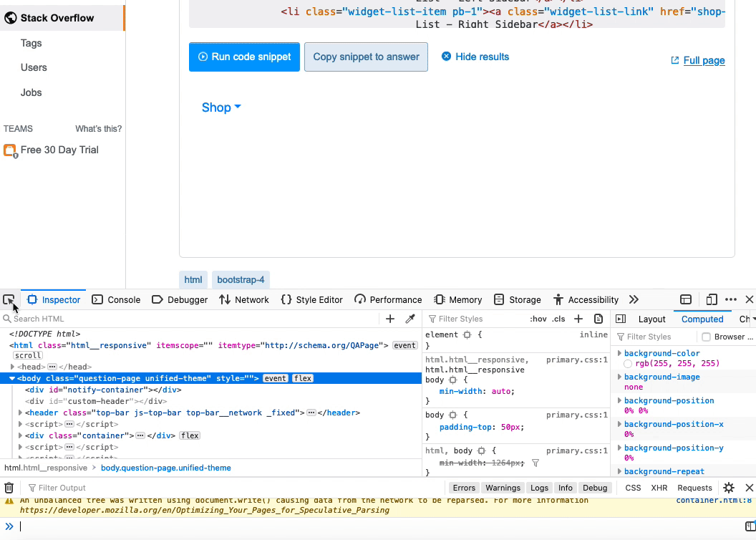Viewport: 756px width, 540px height.
Task: Open the Full page link
Action: tap(703, 60)
